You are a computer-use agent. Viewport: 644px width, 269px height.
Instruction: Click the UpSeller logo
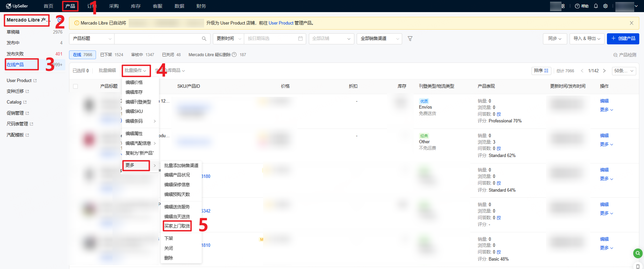click(x=17, y=6)
